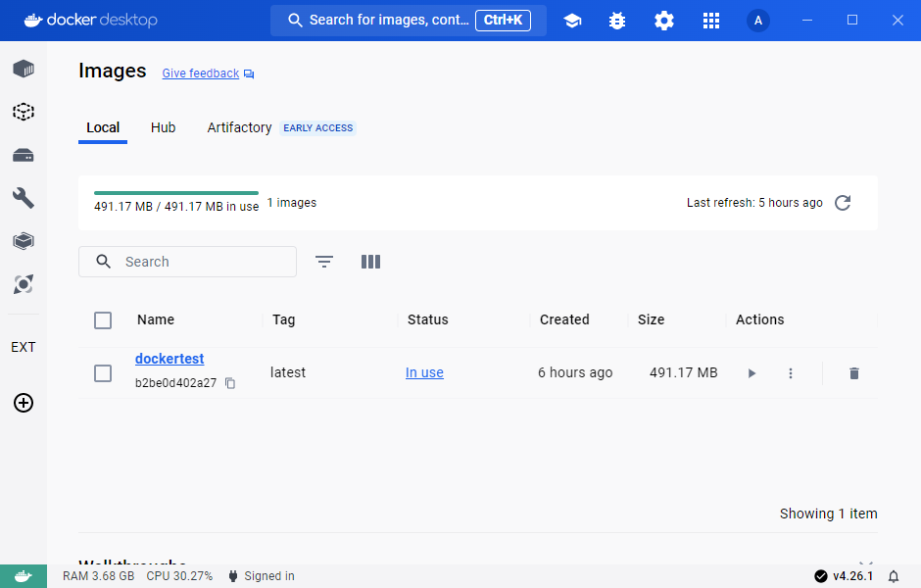Open the account avatar A
The image size is (921, 588).
[x=758, y=21]
